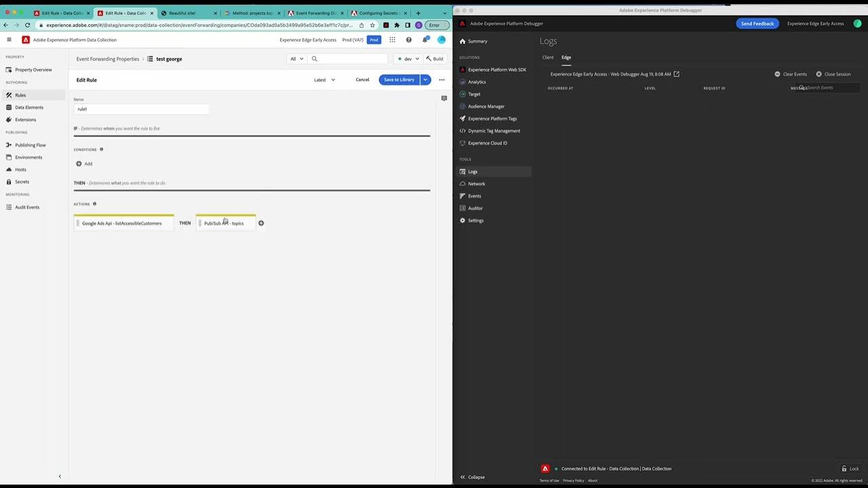Click the Clear Events icon in Logs
Screen dimensions: 868x488
778,74
